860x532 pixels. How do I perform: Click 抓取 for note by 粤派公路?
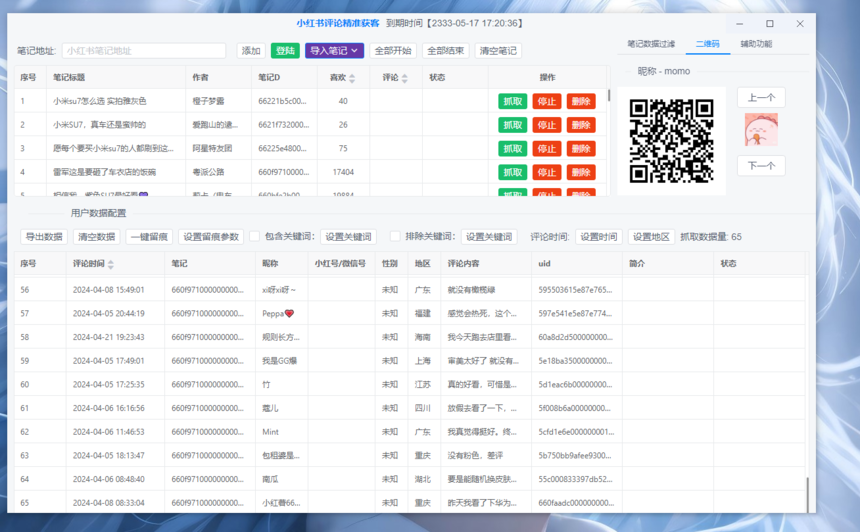pos(513,172)
